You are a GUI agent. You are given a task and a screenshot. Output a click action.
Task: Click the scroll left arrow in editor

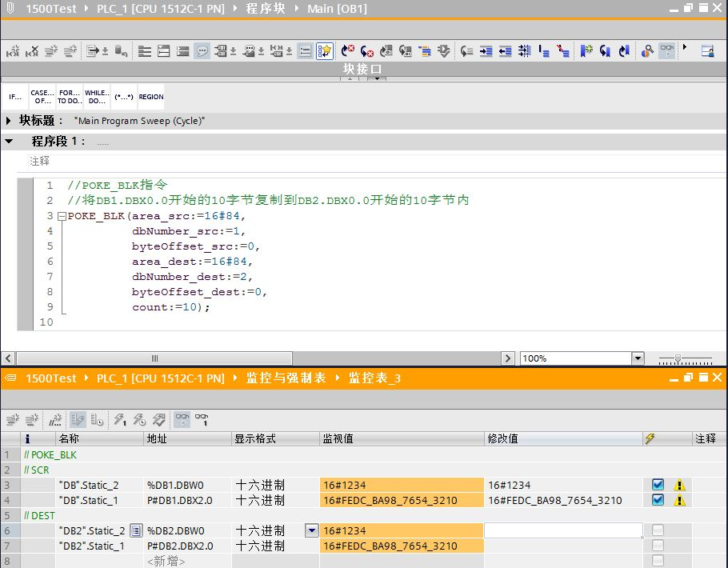click(8, 358)
